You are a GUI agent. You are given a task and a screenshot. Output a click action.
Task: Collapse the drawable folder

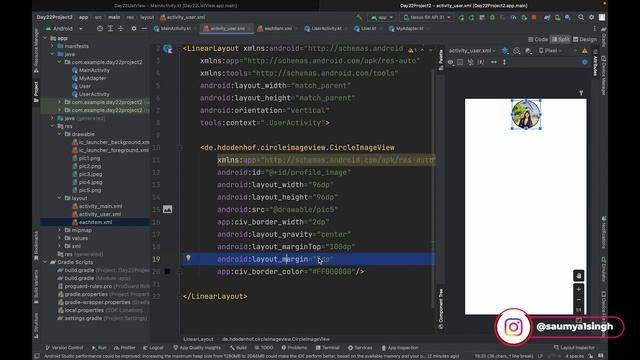click(60, 134)
